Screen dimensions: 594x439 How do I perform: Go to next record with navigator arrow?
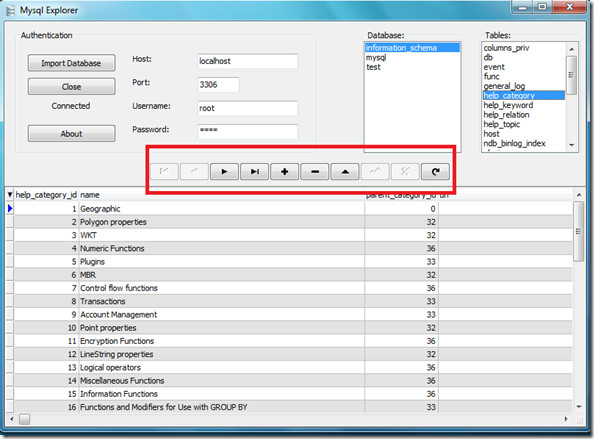(224, 172)
